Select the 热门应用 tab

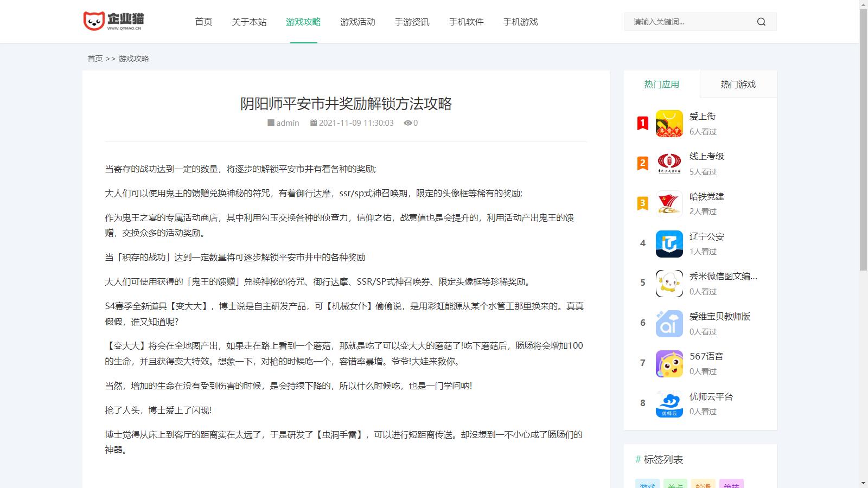click(661, 85)
